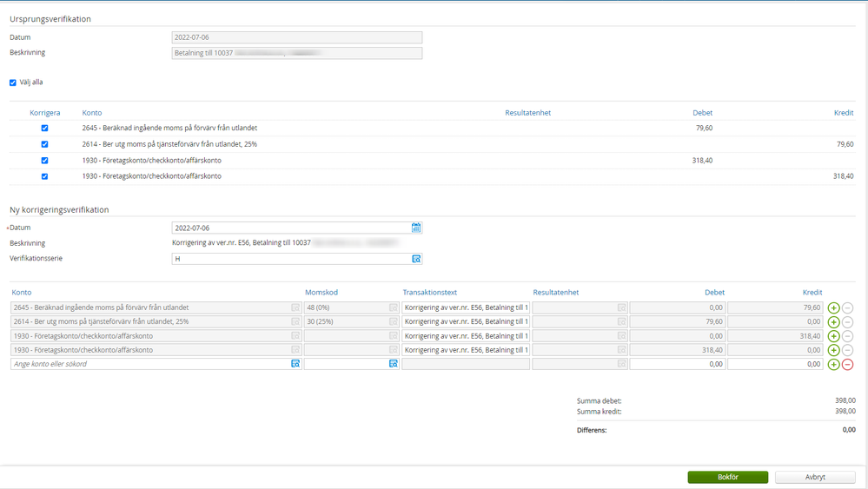Image resolution: width=868 pixels, height=489 pixels.
Task: Click the Debet field in the empty row
Action: tap(677, 365)
